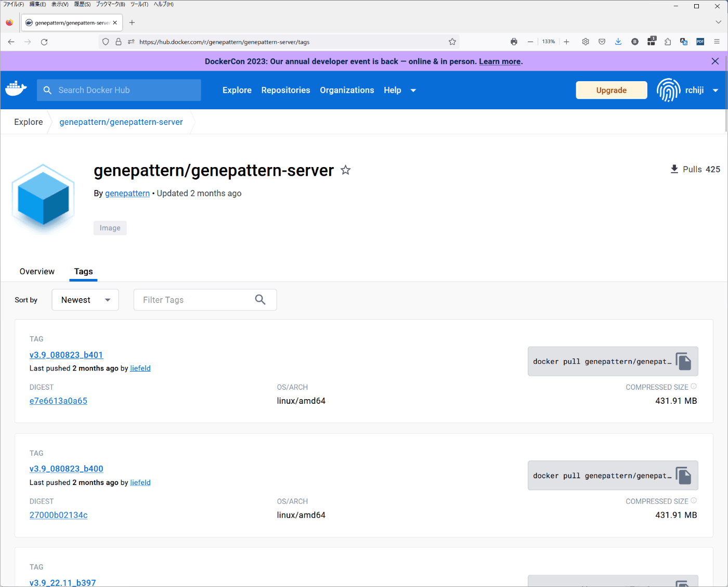Image resolution: width=728 pixels, height=587 pixels.
Task: Open the settings gear in the browser toolbar
Action: (x=586, y=42)
